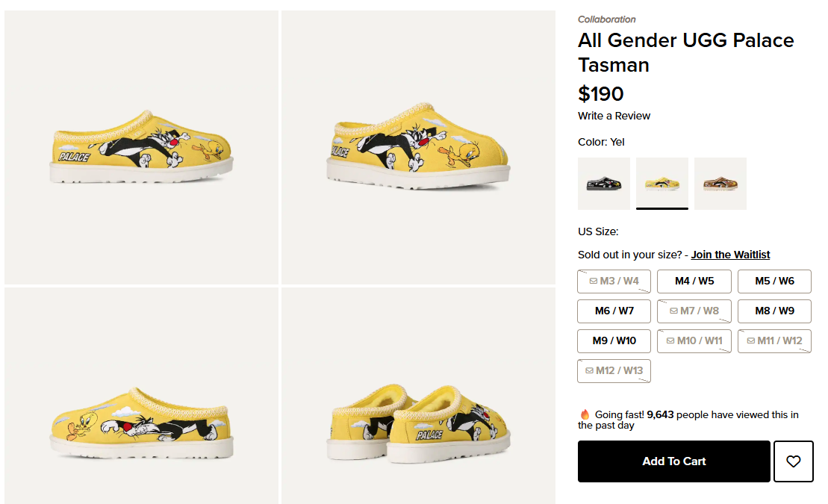The height and width of the screenshot is (504, 828).
Task: Click sold-out size M11 / W12 option
Action: click(774, 341)
